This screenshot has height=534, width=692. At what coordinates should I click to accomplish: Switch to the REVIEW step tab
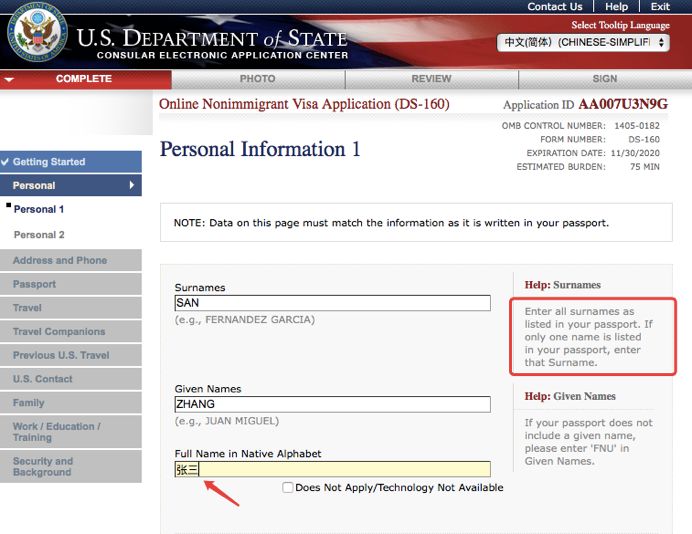(x=431, y=79)
